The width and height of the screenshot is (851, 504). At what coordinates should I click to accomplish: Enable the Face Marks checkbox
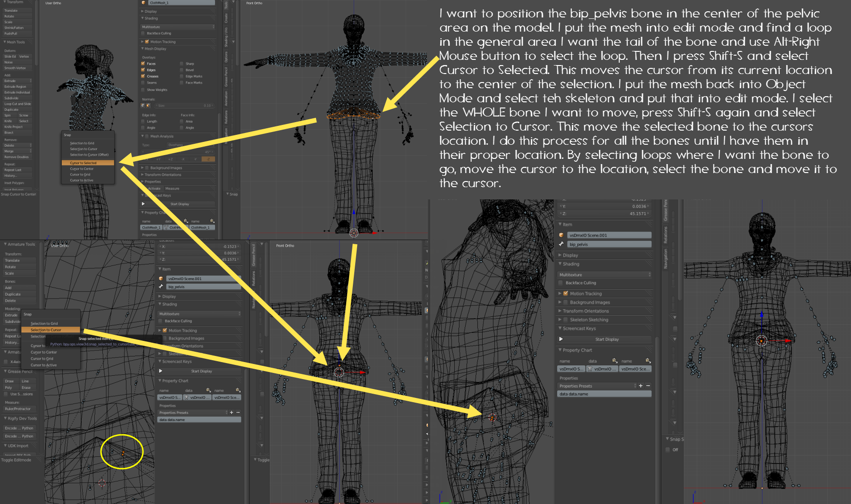coord(182,83)
